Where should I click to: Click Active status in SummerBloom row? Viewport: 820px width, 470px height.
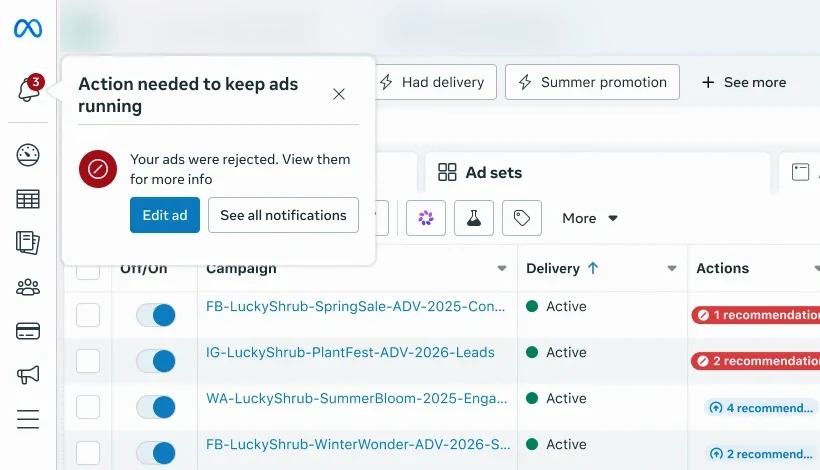coord(556,398)
